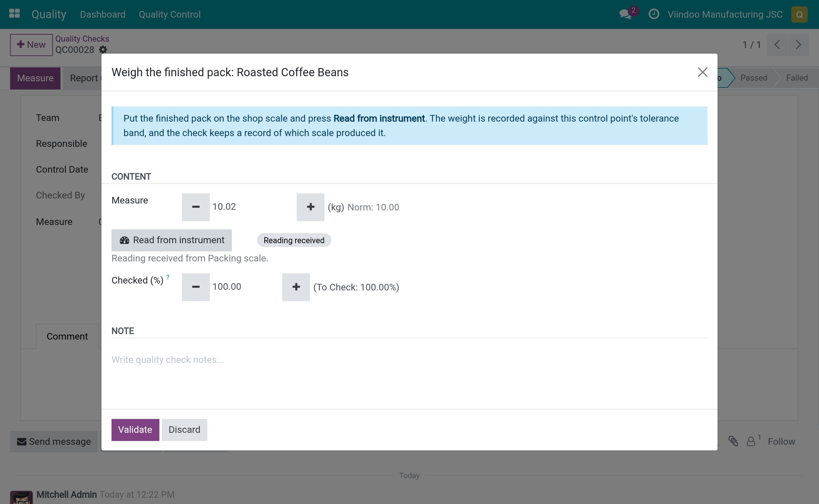Viewport: 819px width, 504px height.
Task: Click the background Measure button
Action: tap(35, 78)
